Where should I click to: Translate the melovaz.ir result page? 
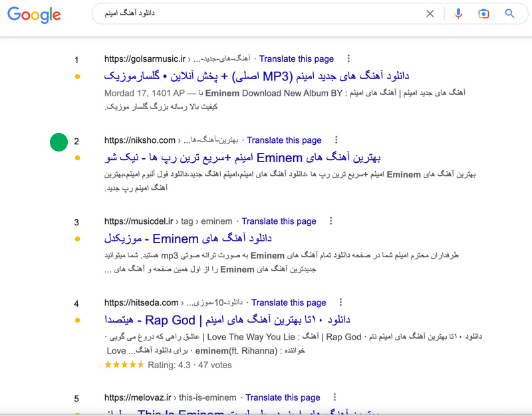283,397
